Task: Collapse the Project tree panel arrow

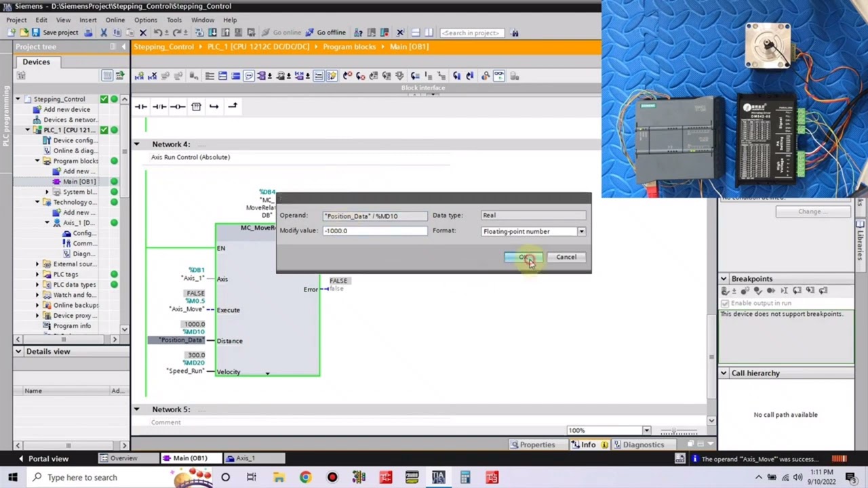Action: [x=124, y=47]
